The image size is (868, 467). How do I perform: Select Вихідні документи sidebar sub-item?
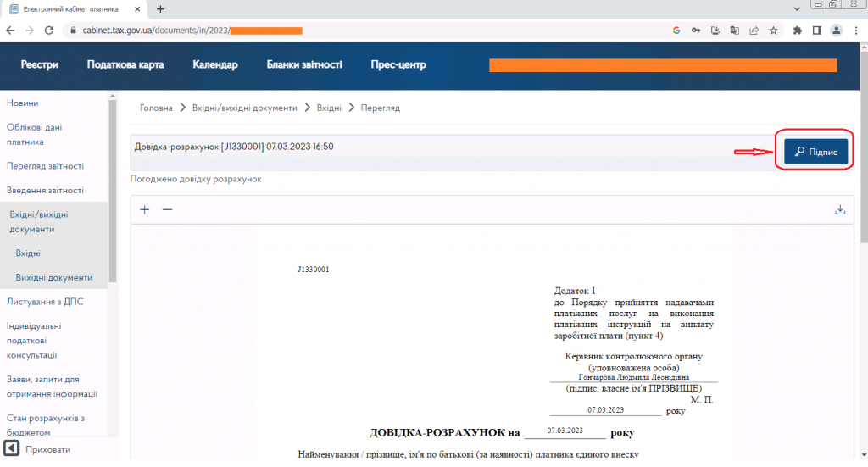pos(54,278)
